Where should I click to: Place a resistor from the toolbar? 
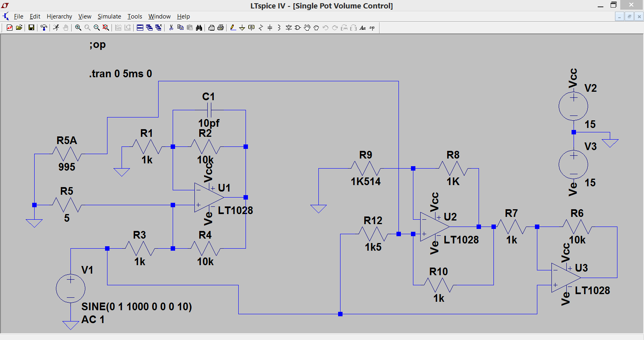click(261, 28)
